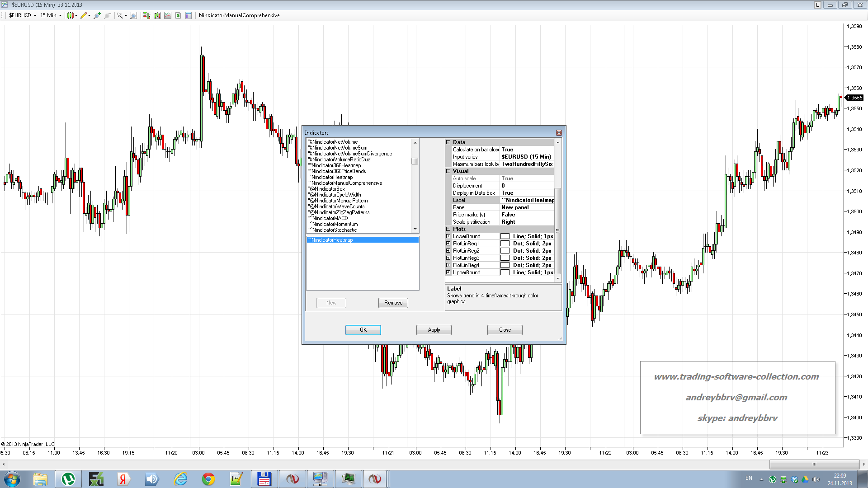Open the chart style candlestick icon
Screen dimensions: 868x488
tap(71, 15)
